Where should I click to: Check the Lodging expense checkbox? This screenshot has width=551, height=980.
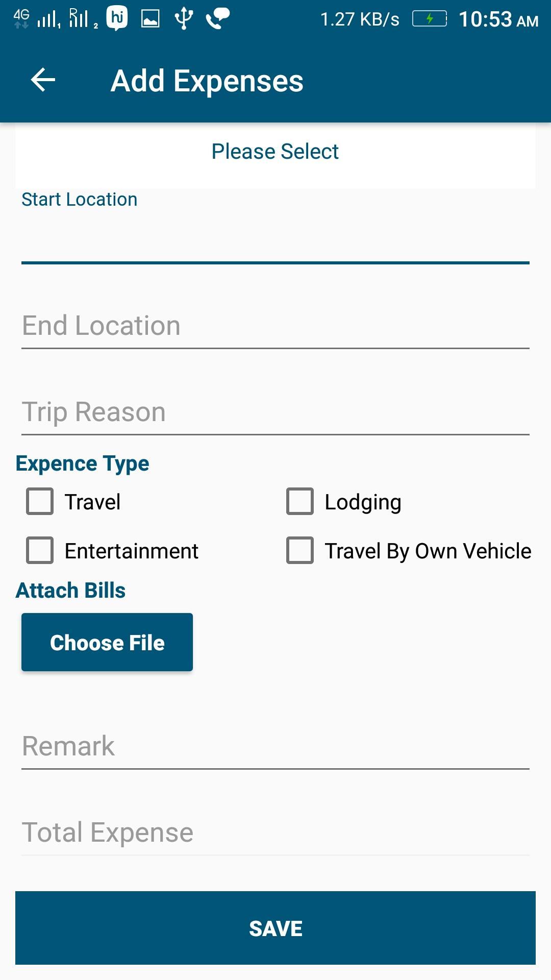pos(300,501)
